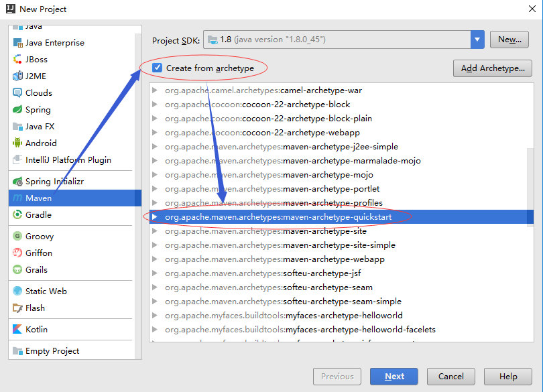Expand maven-archetype-quickstart node
Viewport: 543px width, 392px height.
[155, 217]
